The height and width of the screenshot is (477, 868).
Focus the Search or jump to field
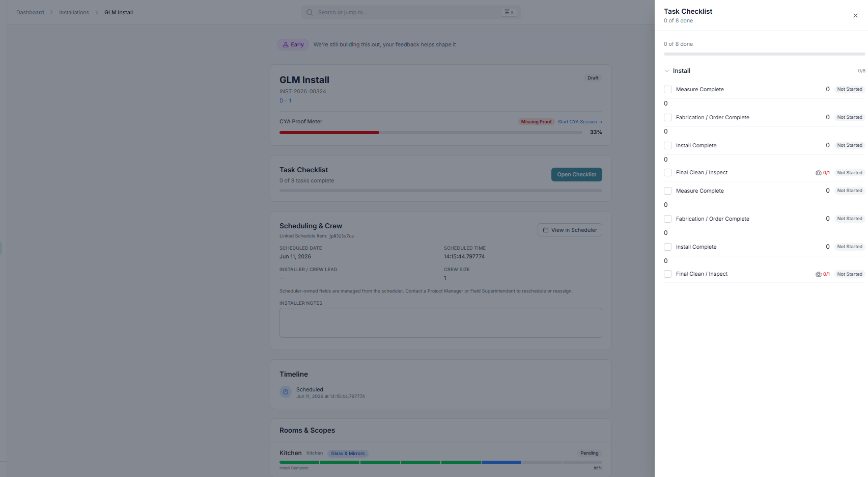[x=411, y=12]
